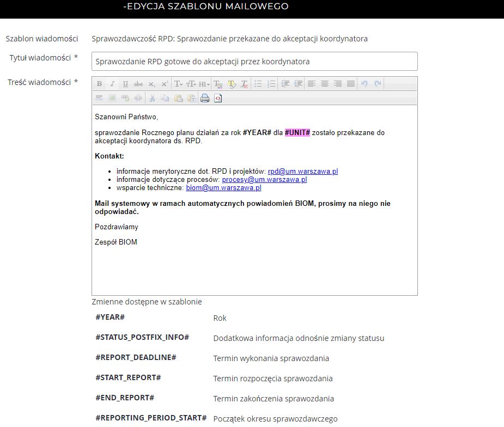This screenshot has height=427, width=504.
Task: Align text to center
Action: (x=325, y=84)
